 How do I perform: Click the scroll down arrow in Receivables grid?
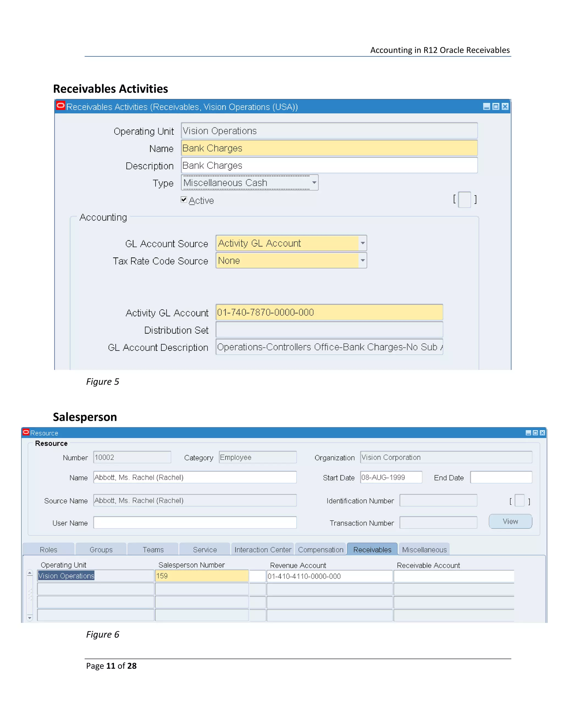(x=30, y=618)
